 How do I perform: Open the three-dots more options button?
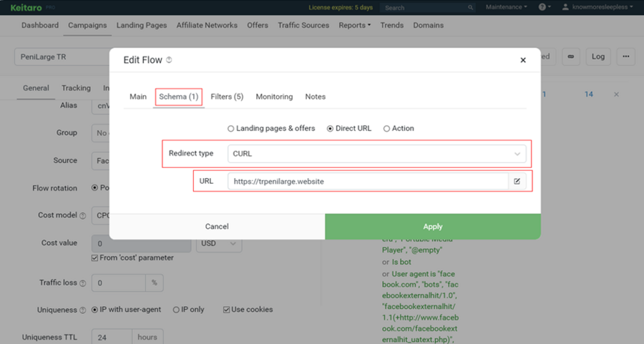click(626, 56)
